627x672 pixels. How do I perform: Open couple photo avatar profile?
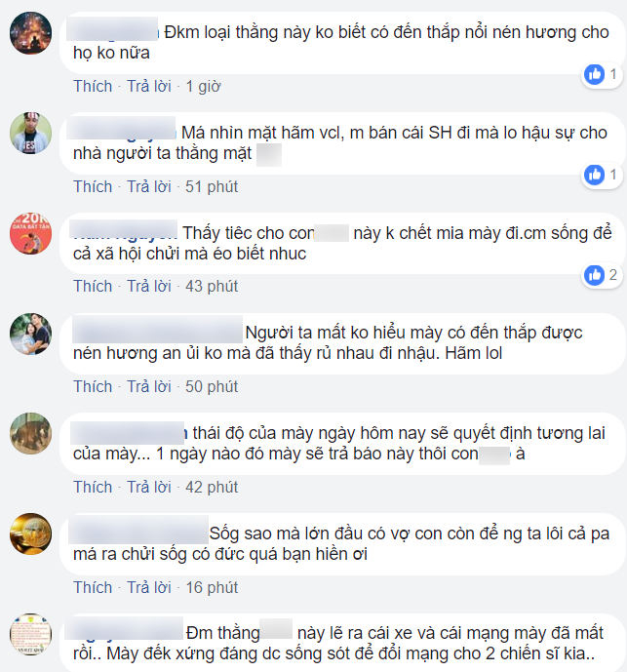coord(30,335)
